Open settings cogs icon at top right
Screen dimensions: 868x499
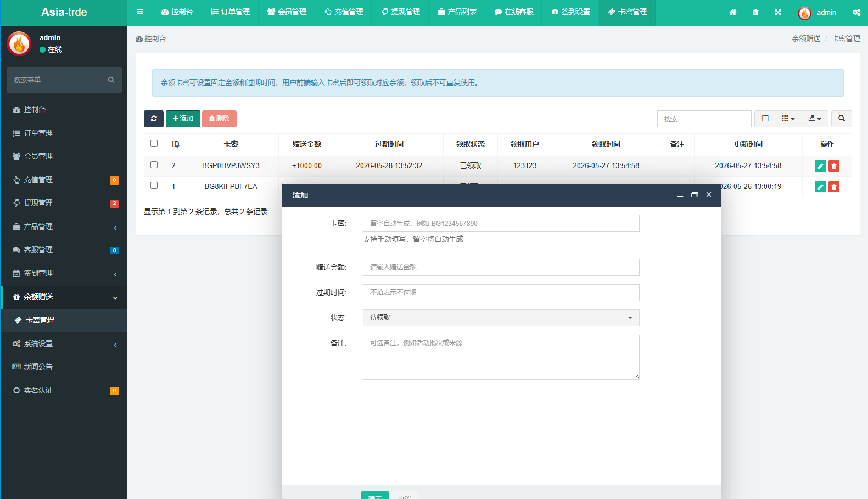[x=856, y=12]
